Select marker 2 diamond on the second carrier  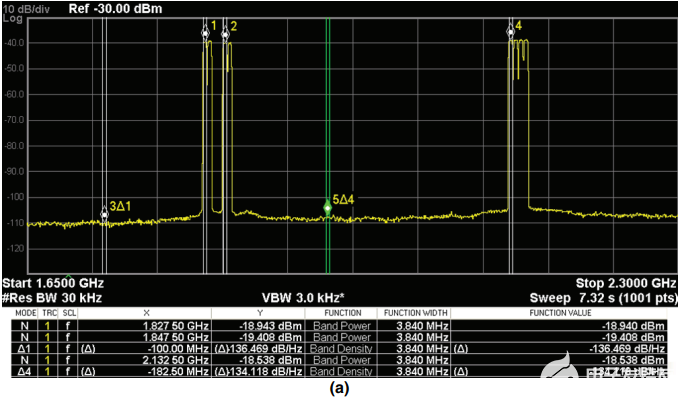(225, 34)
